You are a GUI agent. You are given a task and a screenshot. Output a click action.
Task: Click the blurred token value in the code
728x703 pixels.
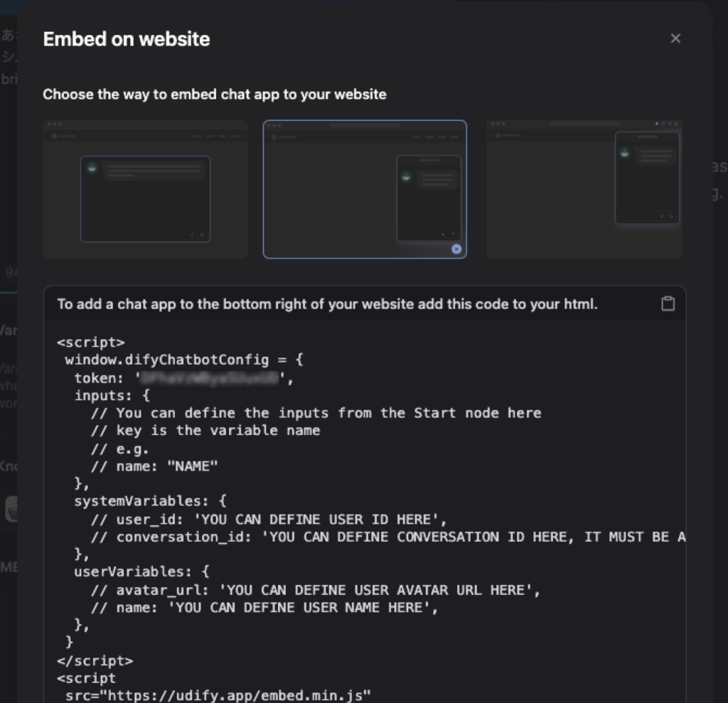[211, 378]
